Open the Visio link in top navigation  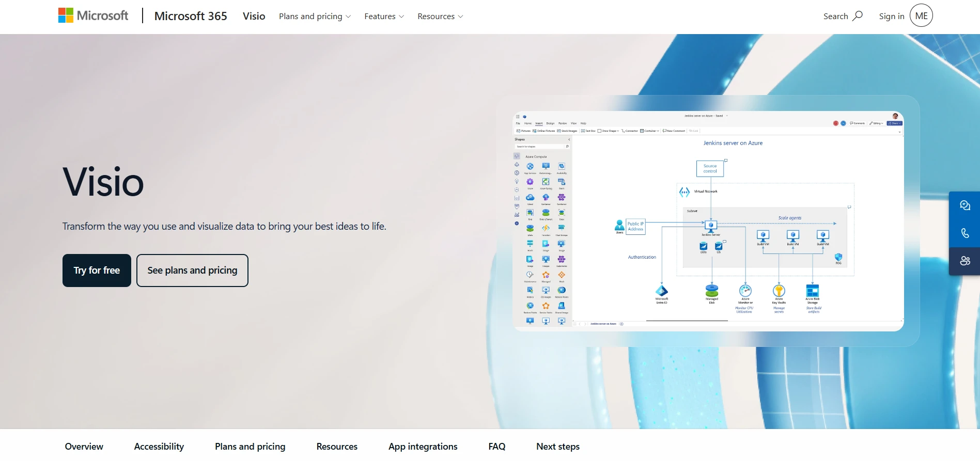[x=254, y=16]
